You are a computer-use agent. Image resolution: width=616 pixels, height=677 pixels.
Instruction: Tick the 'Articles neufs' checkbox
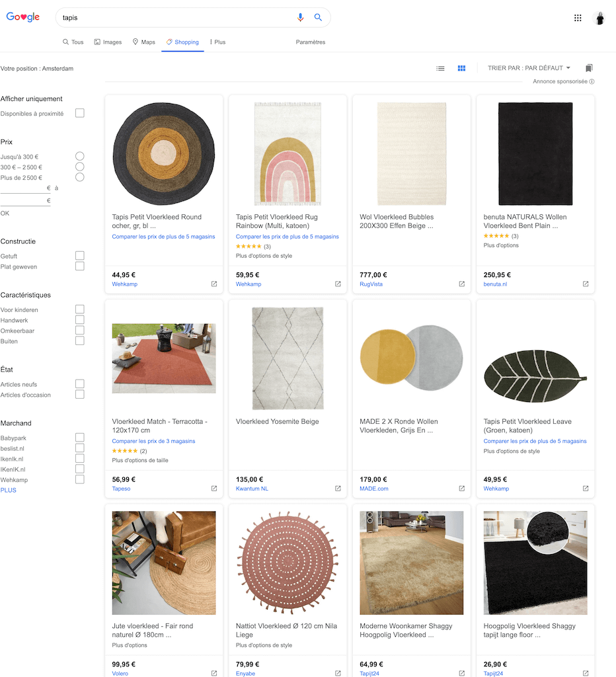coord(79,384)
